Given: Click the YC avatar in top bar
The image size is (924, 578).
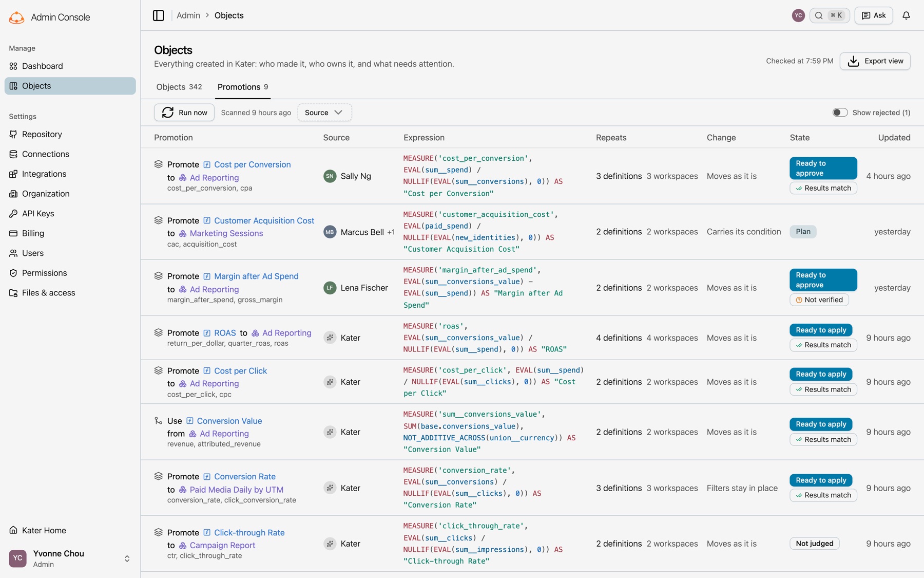Looking at the screenshot, I should coord(798,15).
